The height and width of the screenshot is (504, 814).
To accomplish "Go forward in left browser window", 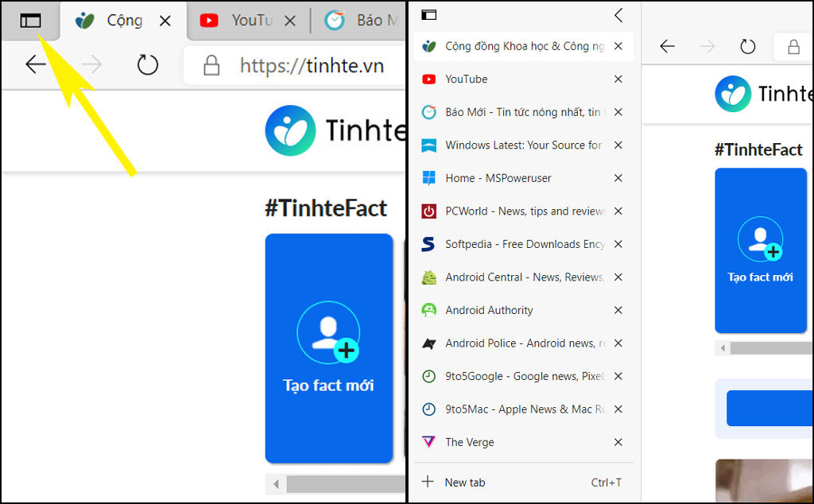I will click(91, 65).
